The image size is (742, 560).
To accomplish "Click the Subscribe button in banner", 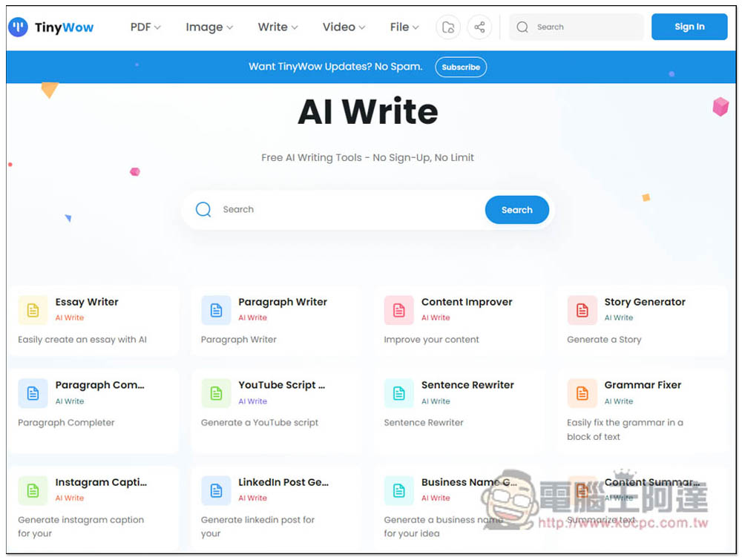I will pos(461,67).
